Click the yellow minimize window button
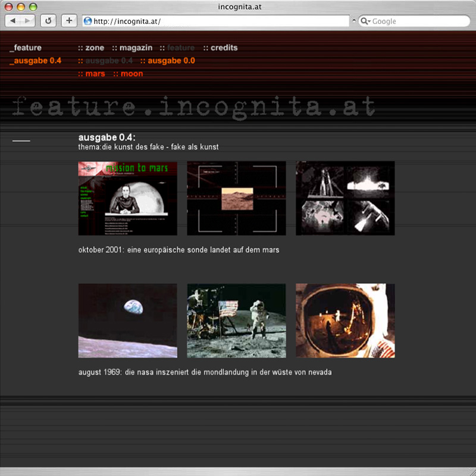This screenshot has width=476, height=476. coord(21,7)
